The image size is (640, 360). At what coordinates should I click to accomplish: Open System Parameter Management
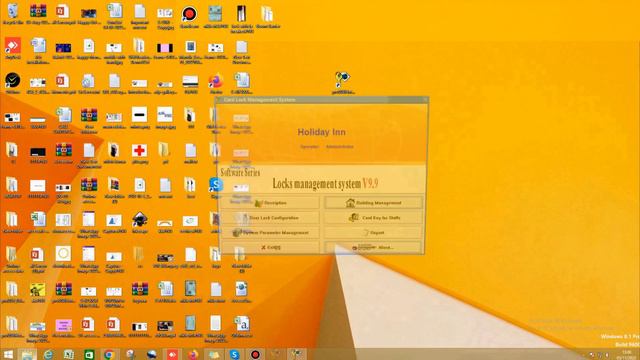point(270,232)
